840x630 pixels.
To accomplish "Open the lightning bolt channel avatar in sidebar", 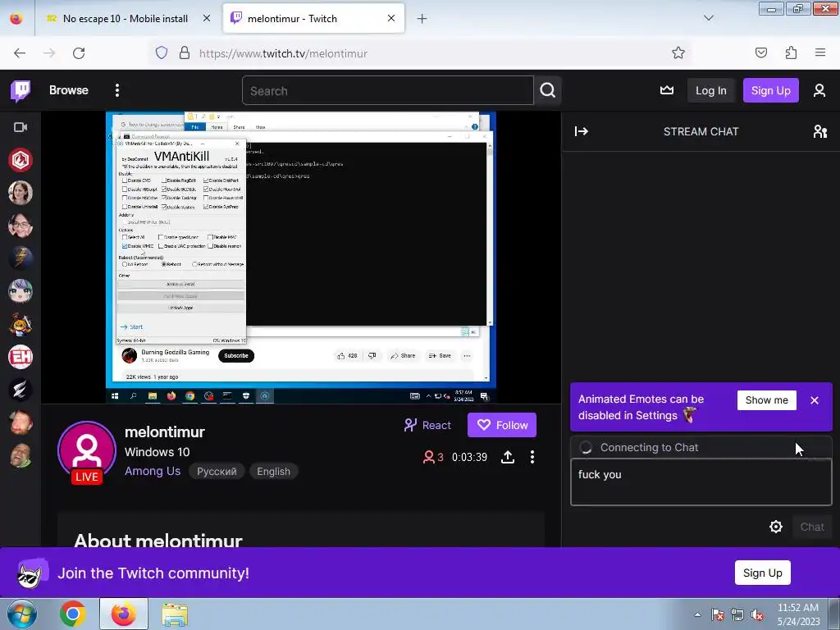I will coord(21,258).
